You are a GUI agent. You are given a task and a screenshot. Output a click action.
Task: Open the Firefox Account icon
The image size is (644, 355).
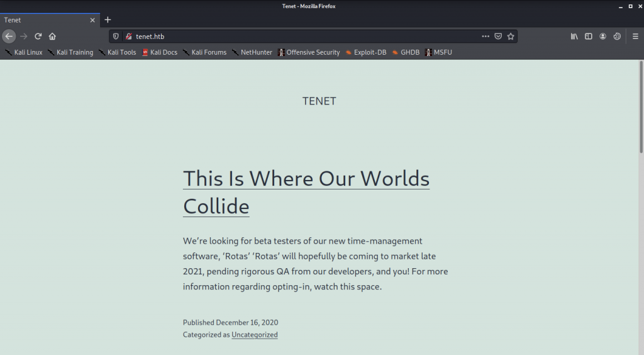(603, 36)
